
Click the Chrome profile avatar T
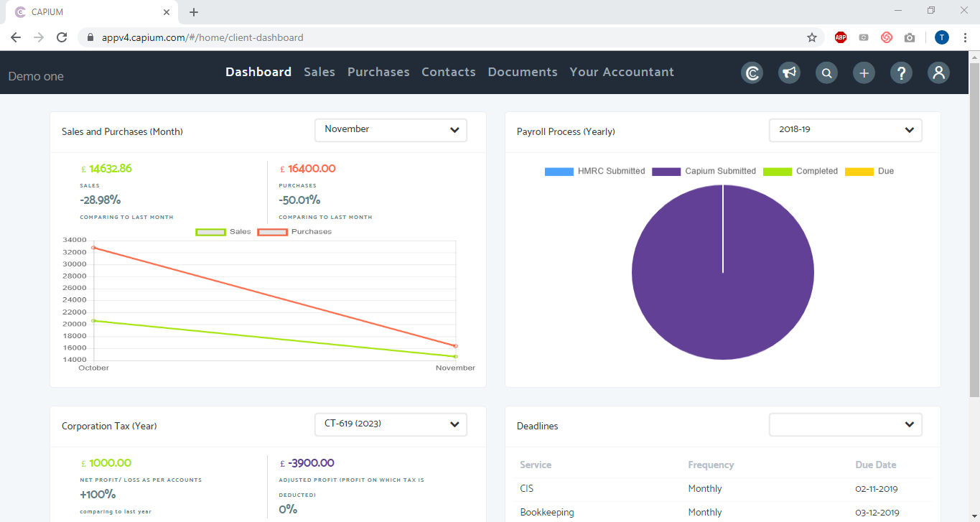[942, 37]
